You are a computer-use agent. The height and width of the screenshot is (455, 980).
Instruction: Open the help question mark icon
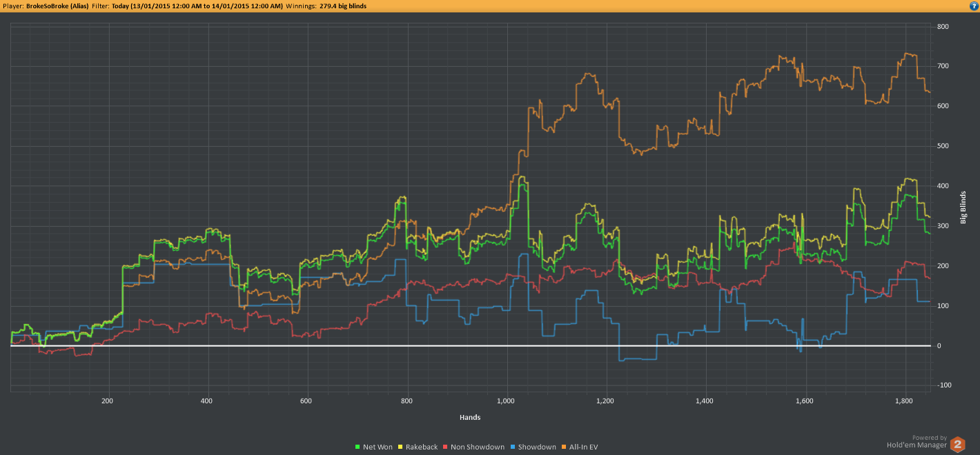point(974,6)
